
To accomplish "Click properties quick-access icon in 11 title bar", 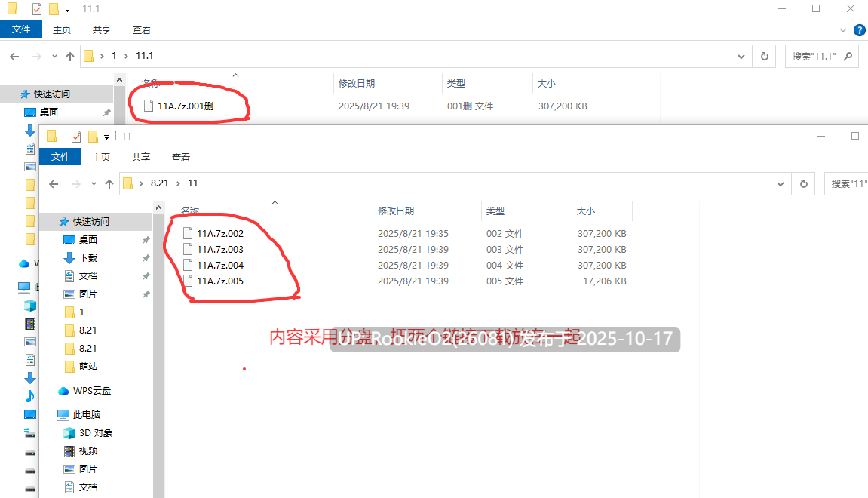I will (76, 137).
